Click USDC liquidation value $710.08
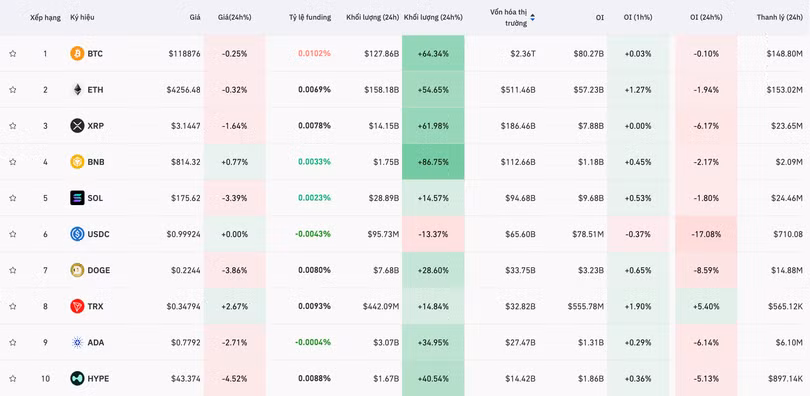Viewport: 810px width, 396px height. pos(788,234)
